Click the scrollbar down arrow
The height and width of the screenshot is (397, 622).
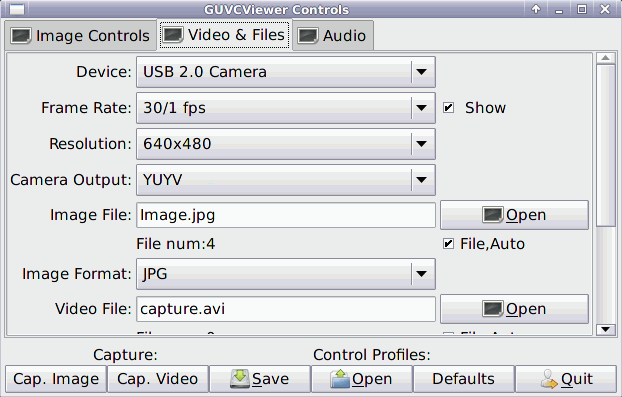(605, 329)
